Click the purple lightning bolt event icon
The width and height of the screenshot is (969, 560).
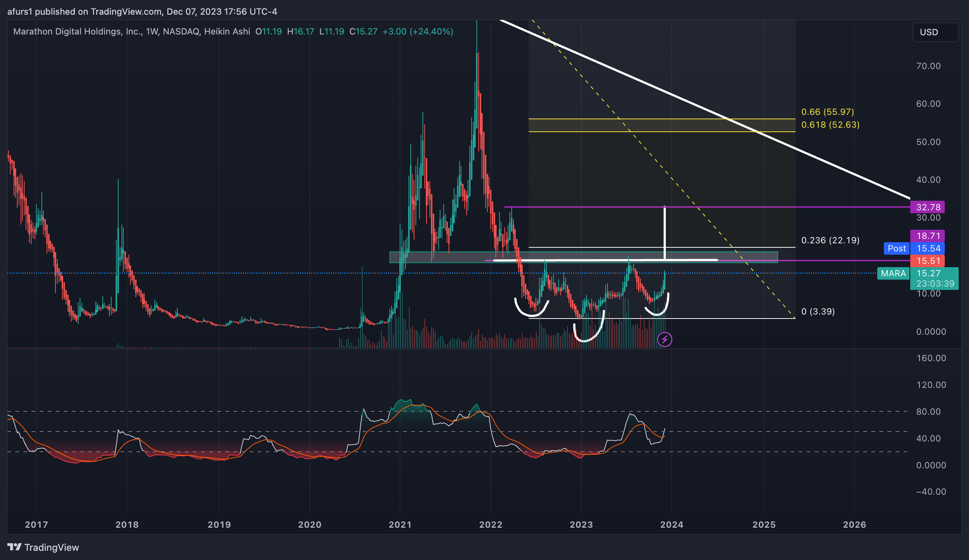(x=664, y=339)
